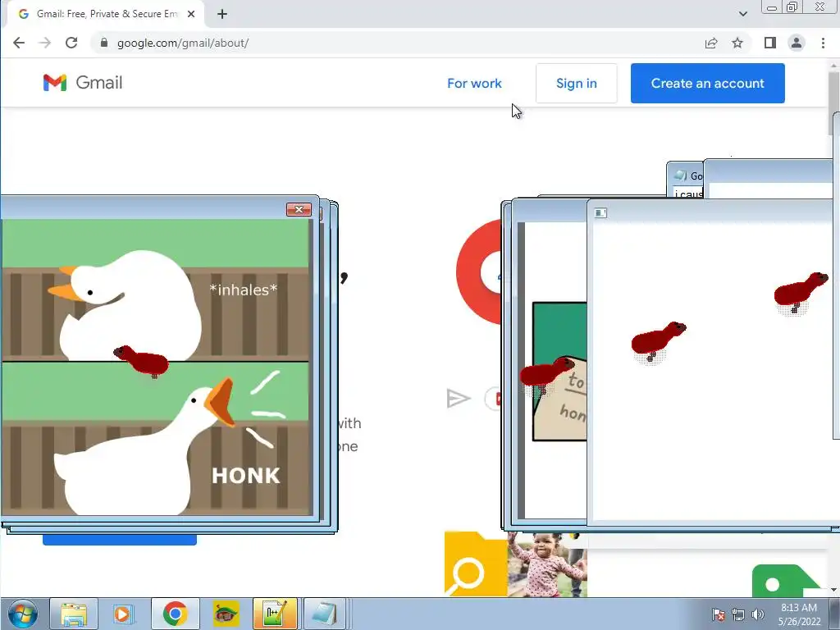
Task: Click Create an account button
Action: point(707,84)
